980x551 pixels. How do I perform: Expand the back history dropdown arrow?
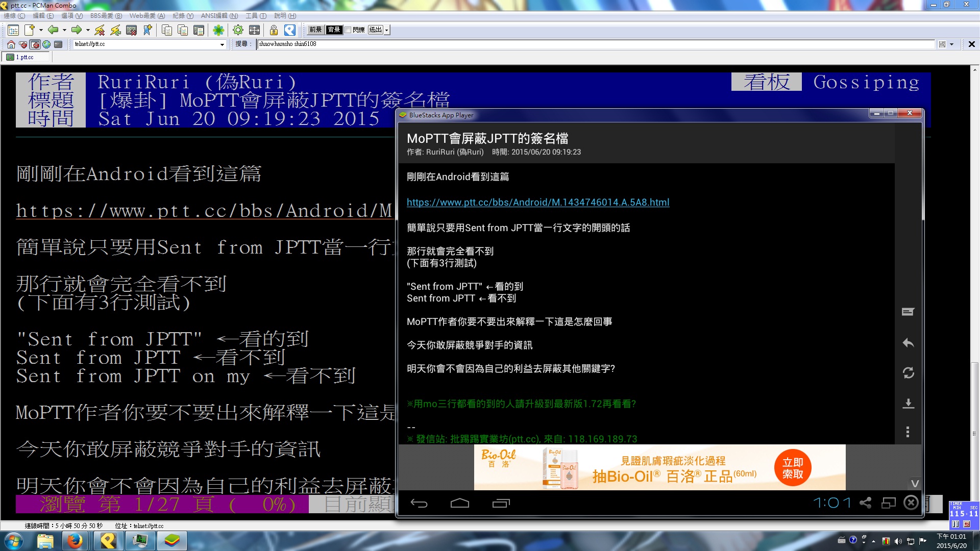pyautogui.click(x=64, y=30)
